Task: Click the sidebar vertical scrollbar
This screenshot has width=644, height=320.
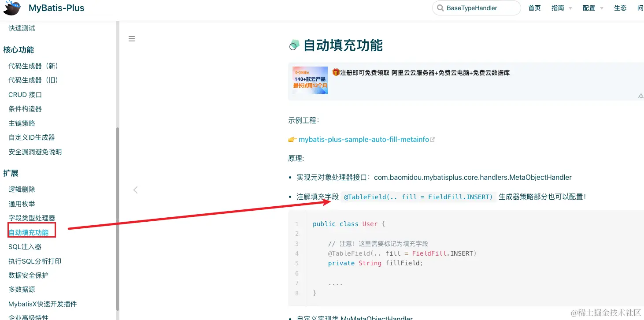Action: point(118,219)
